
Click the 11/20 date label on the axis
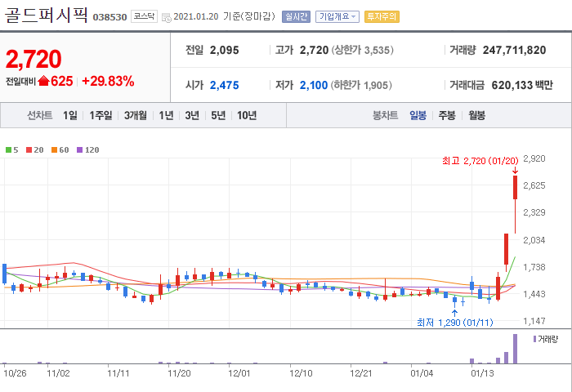tap(179, 373)
